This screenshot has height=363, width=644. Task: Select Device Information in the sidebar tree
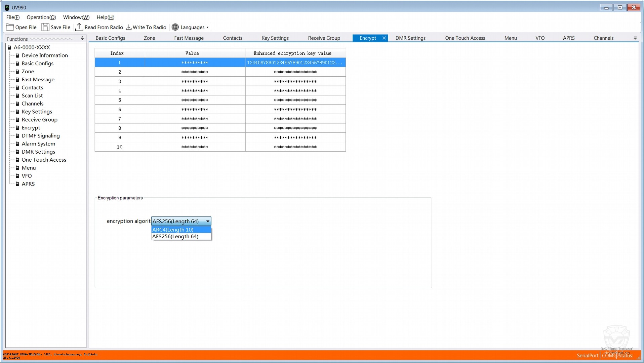45,55
